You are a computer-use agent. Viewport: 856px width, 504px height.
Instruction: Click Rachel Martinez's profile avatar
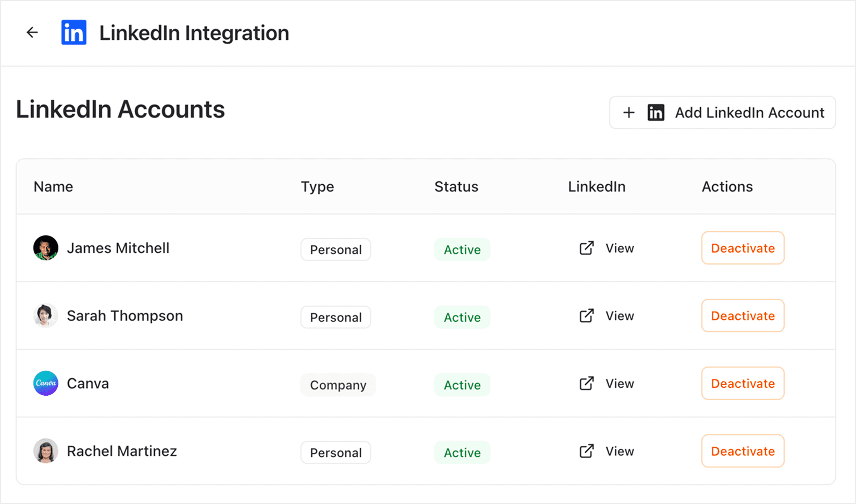(46, 451)
